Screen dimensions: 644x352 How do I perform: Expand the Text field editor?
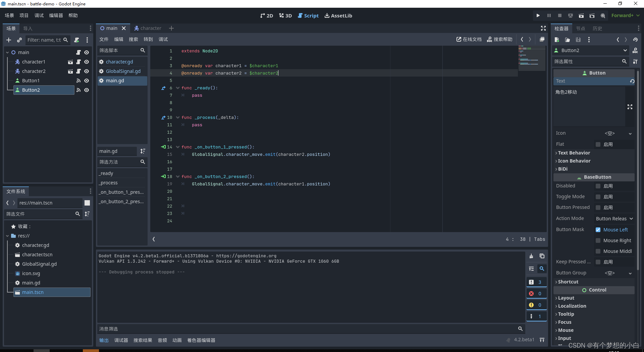[x=630, y=107]
